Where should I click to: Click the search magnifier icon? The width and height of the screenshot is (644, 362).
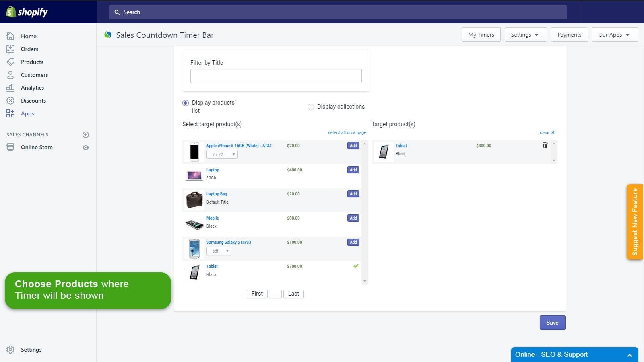(x=117, y=12)
